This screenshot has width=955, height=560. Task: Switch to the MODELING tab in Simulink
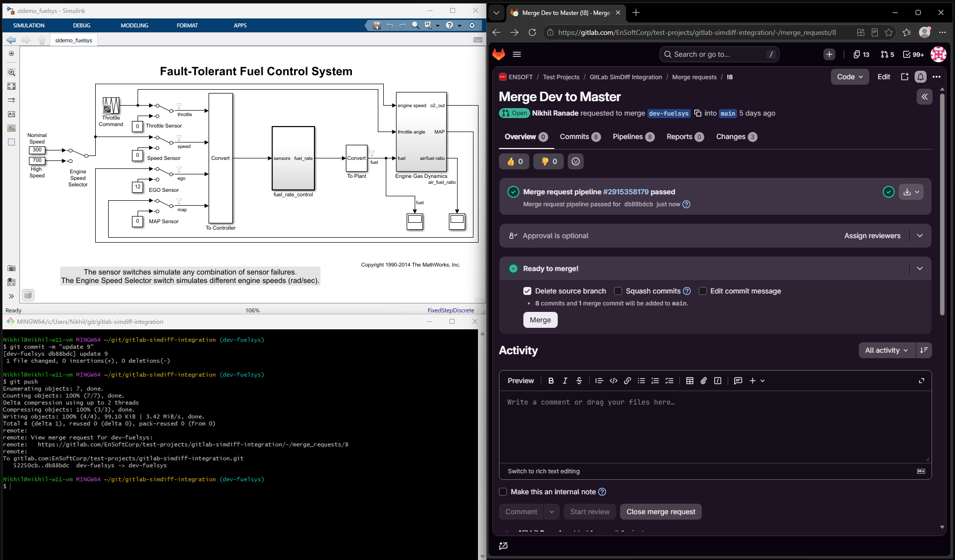[135, 25]
